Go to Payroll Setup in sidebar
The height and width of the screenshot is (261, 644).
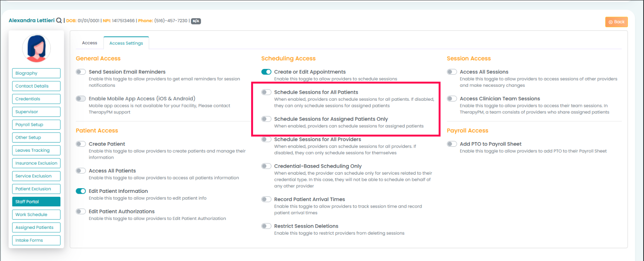[x=36, y=125]
